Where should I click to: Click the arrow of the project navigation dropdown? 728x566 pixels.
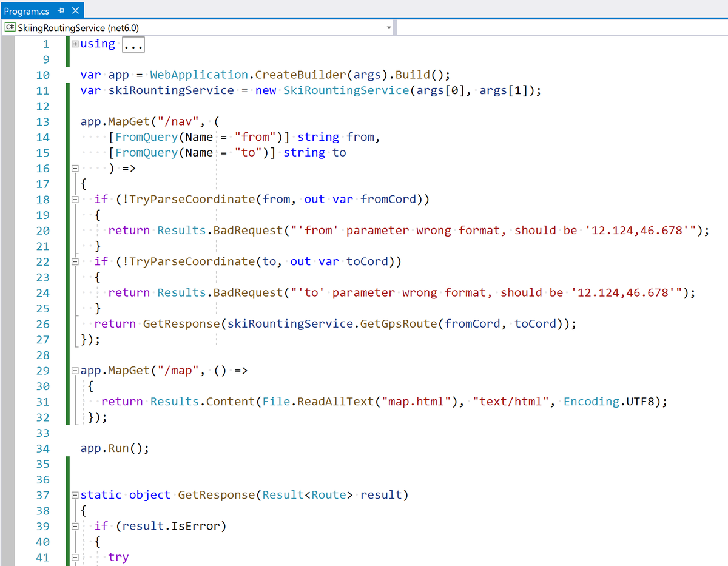coord(389,27)
